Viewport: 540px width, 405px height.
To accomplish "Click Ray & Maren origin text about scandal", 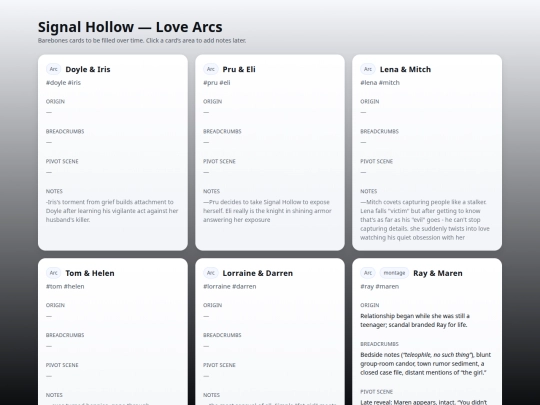I will [415, 321].
